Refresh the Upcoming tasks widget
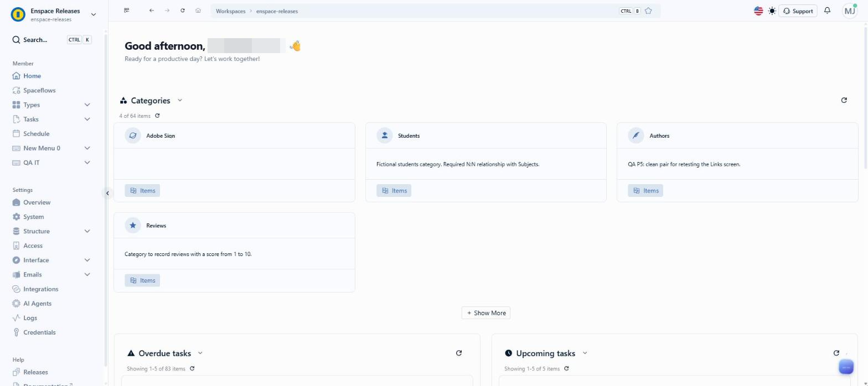The image size is (868, 386). [836, 353]
